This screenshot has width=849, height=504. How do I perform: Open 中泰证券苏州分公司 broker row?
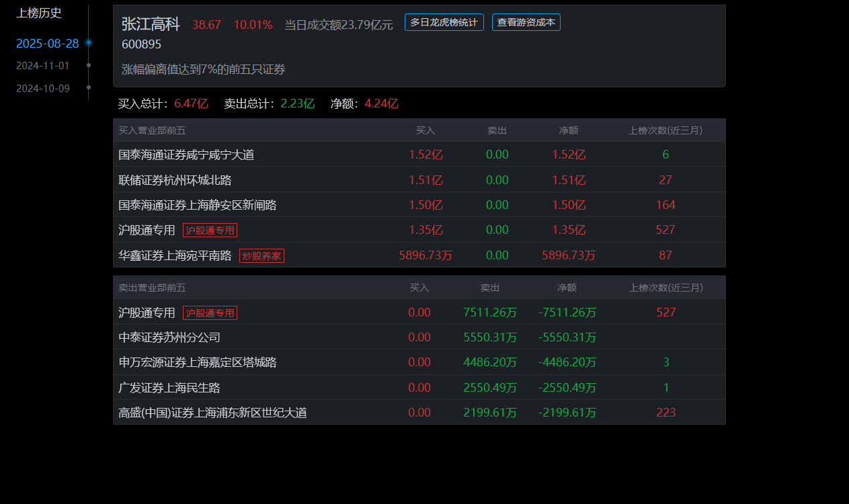click(x=419, y=337)
